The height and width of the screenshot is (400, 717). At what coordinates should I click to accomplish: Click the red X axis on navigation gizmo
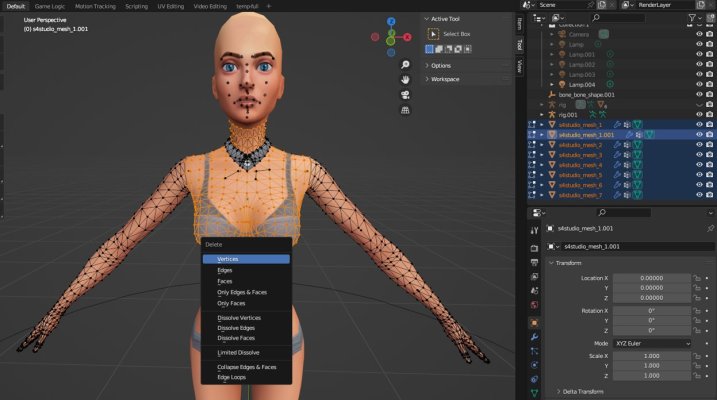[407, 37]
